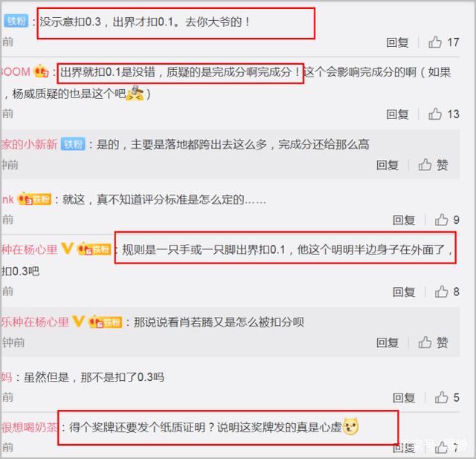Open profile of user 家的小新新
Image resolution: width=476 pixels, height=459 pixels.
(29, 144)
